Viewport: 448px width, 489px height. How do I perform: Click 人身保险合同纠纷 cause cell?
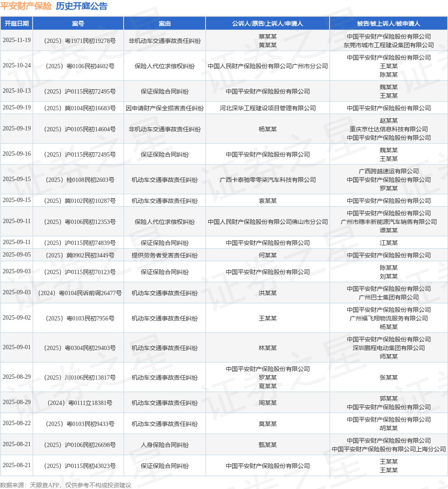(x=164, y=445)
